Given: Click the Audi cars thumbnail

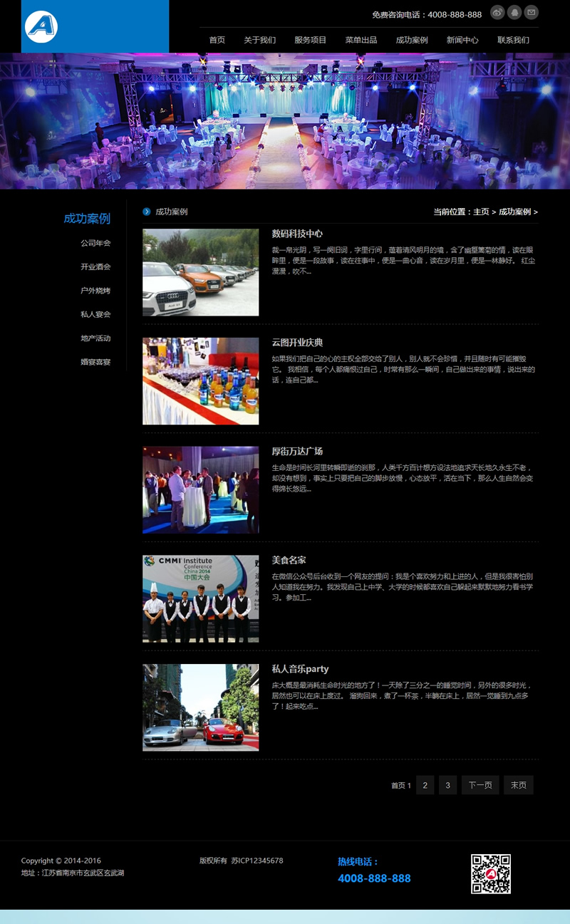Looking at the screenshot, I should coord(200,272).
